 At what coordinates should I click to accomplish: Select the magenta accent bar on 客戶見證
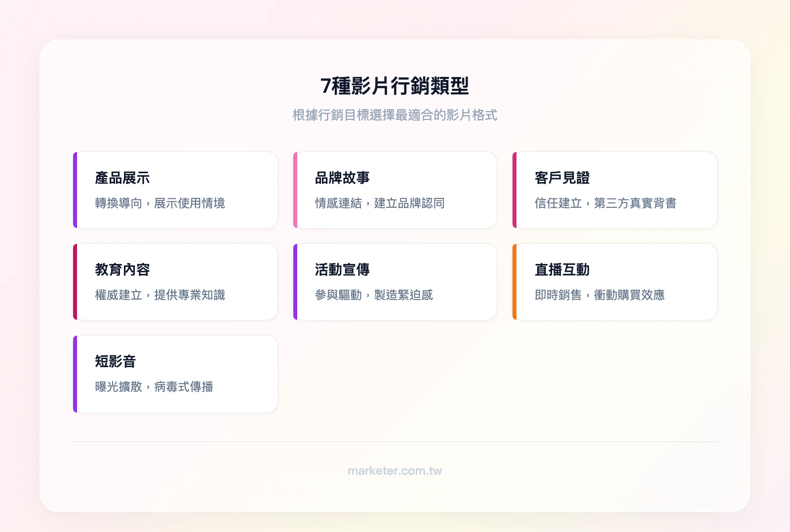point(515,190)
